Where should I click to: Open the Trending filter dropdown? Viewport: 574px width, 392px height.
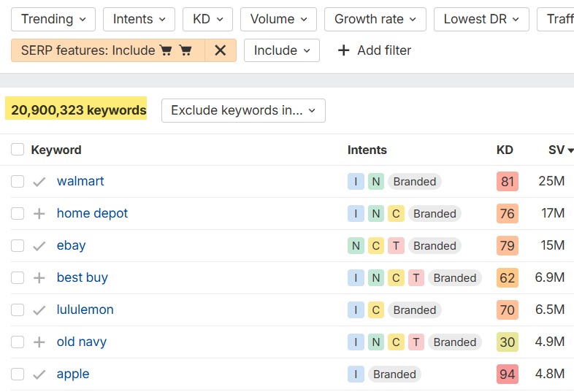point(53,19)
